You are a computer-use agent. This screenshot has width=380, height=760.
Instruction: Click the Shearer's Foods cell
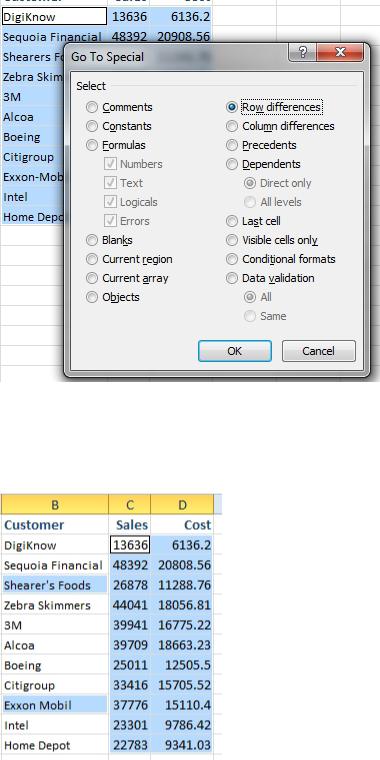pos(55,585)
